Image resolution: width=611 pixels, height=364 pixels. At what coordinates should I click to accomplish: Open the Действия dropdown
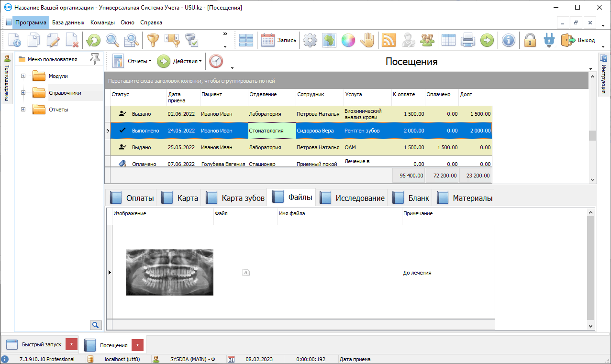[x=180, y=61]
